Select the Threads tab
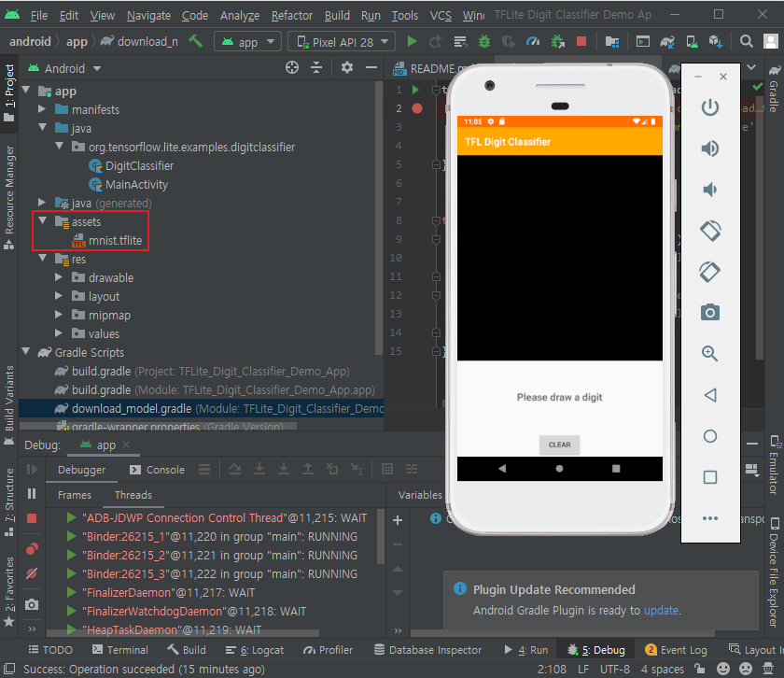Viewport: 784px width, 678px height. pos(133,495)
